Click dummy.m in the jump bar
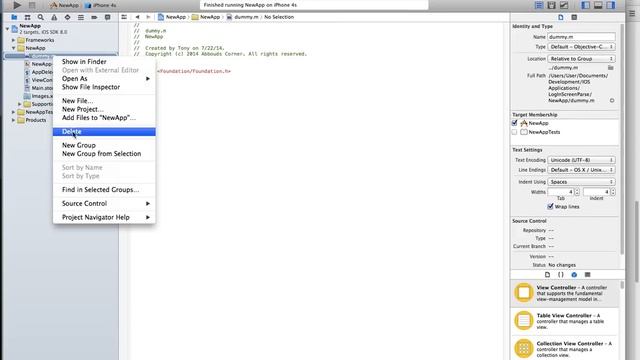 (242, 17)
